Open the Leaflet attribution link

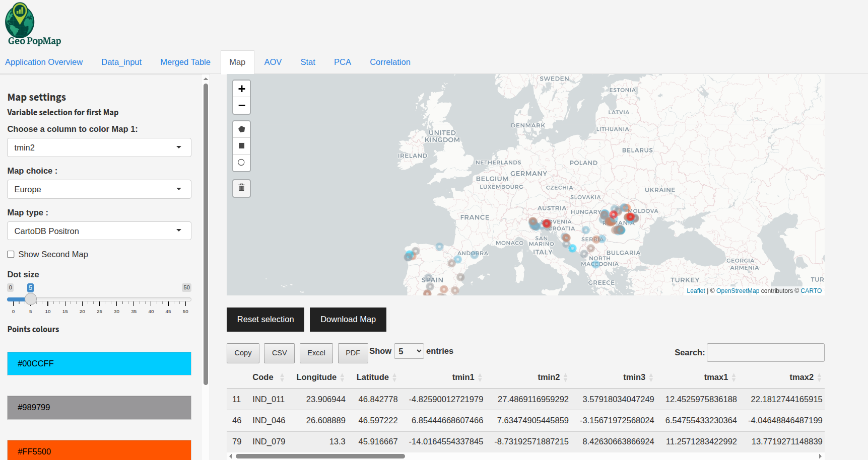(696, 291)
